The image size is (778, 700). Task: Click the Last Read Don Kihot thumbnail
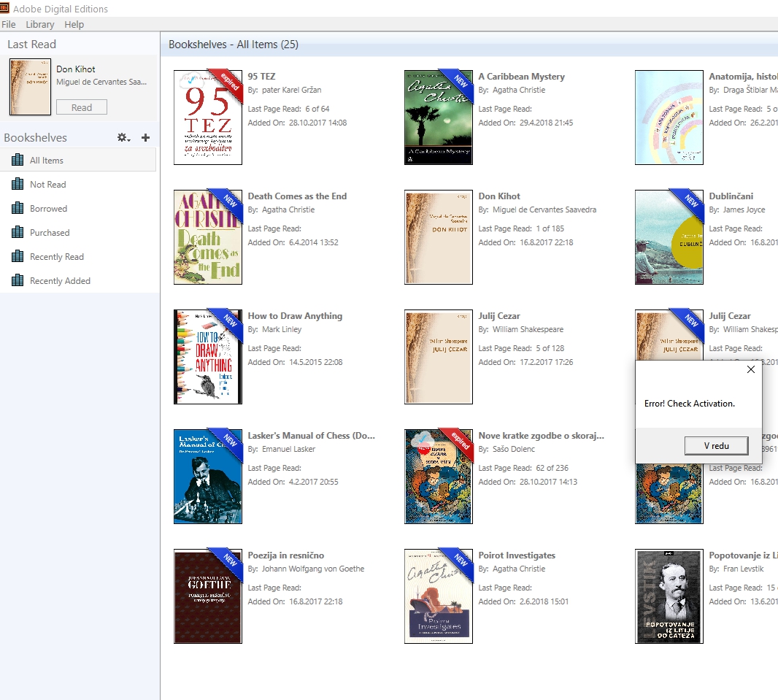tap(30, 87)
